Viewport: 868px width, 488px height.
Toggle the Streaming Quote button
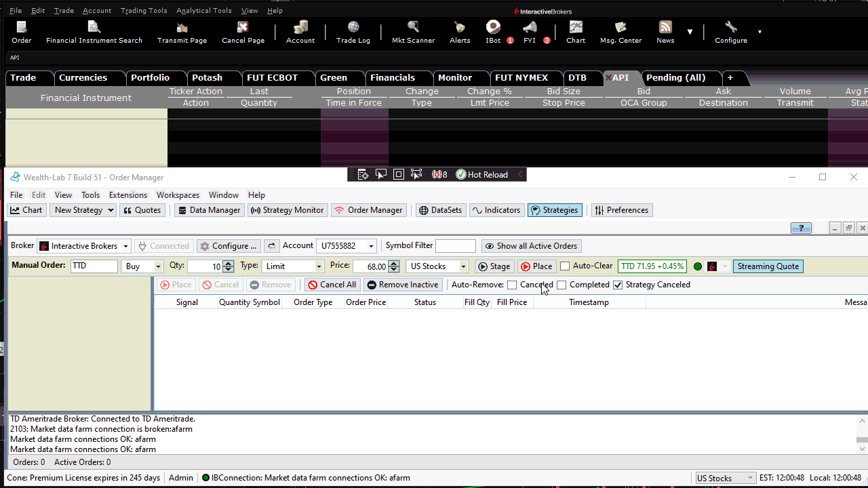[768, 266]
